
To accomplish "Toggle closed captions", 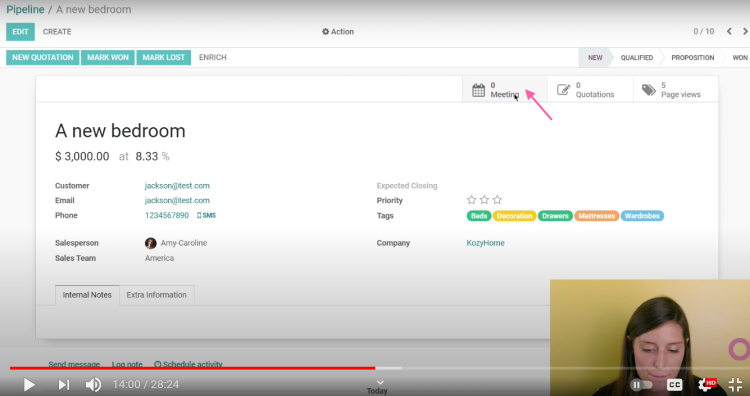I will pos(674,385).
